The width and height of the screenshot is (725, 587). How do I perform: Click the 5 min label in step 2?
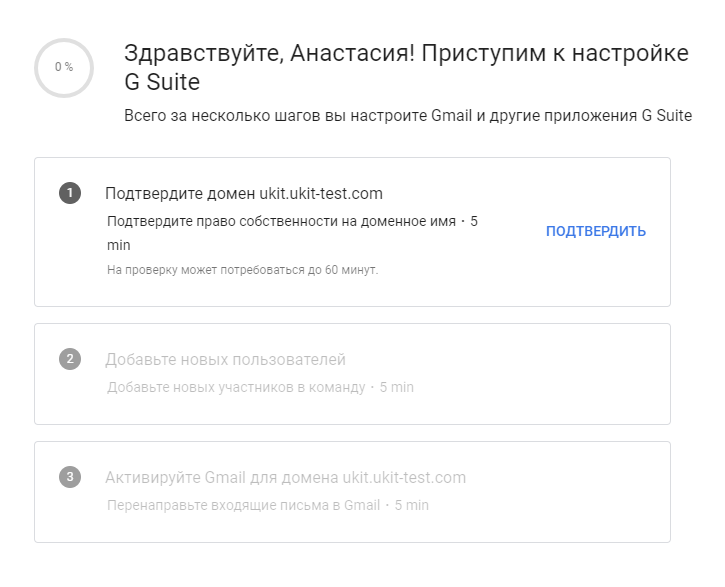tap(397, 387)
